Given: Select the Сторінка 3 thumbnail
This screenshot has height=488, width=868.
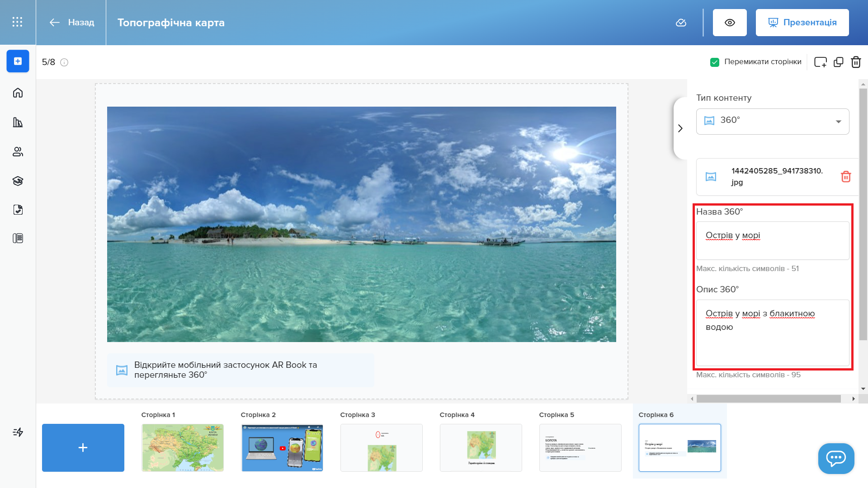Looking at the screenshot, I should pos(382,448).
